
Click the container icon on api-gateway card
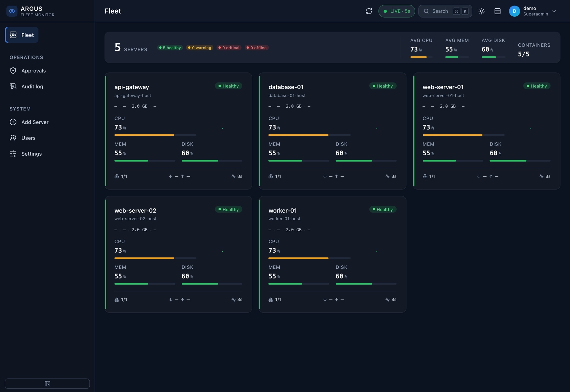coord(117,176)
